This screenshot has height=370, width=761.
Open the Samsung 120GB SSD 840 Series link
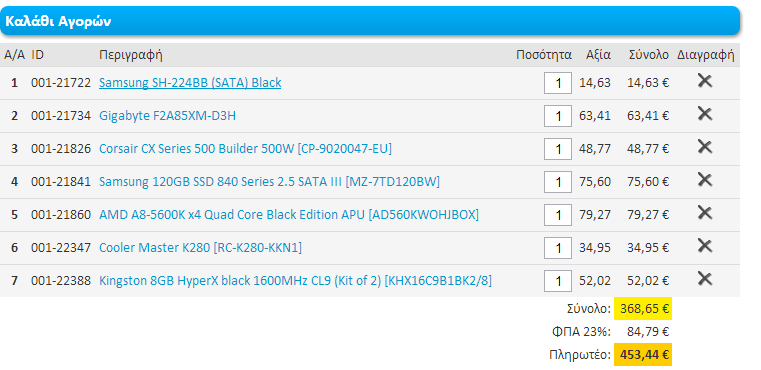[x=269, y=182]
